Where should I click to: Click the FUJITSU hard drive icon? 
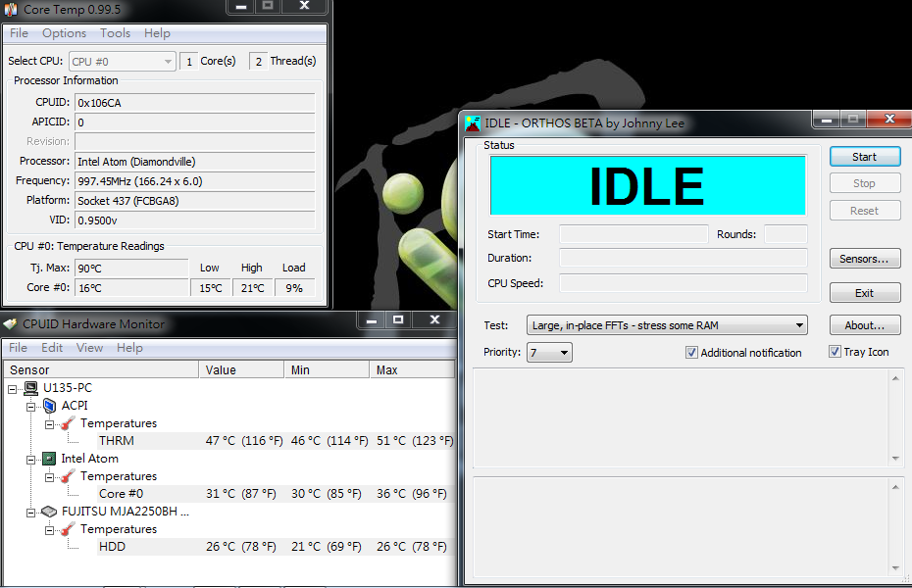tap(49, 512)
